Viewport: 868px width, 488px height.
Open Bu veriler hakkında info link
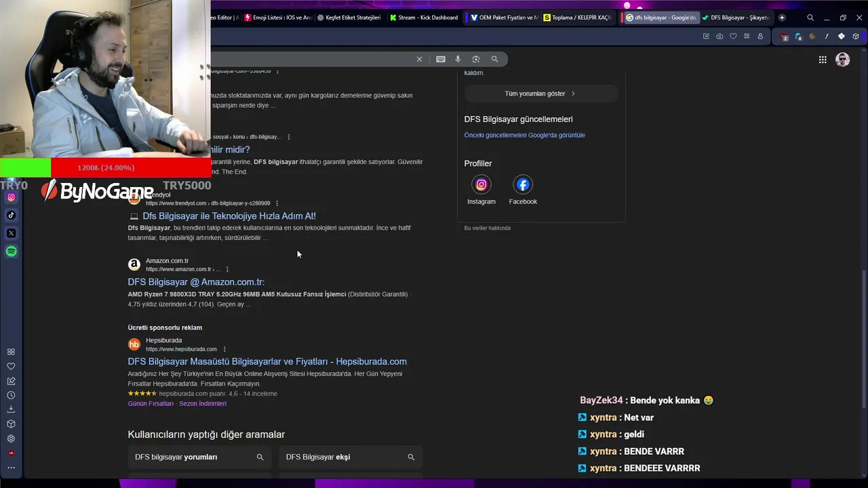(x=487, y=228)
